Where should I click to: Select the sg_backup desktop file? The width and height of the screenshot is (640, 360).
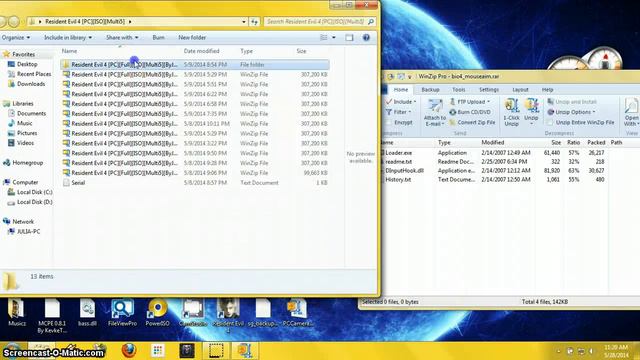pos(263,313)
